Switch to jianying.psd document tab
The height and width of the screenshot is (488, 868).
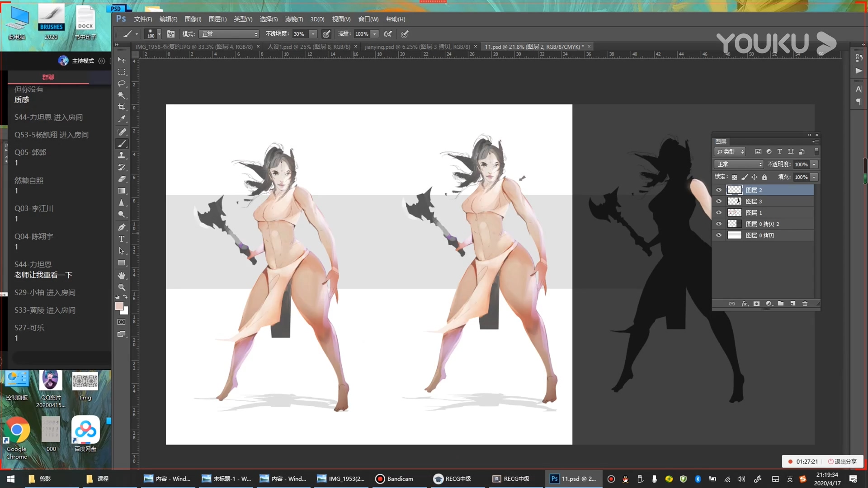(x=417, y=47)
